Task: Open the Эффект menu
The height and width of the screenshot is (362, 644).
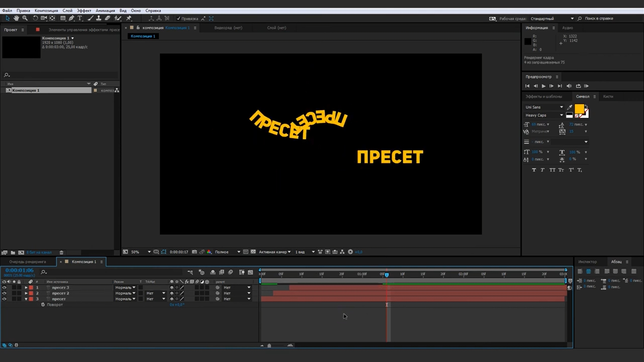Action: [84, 10]
